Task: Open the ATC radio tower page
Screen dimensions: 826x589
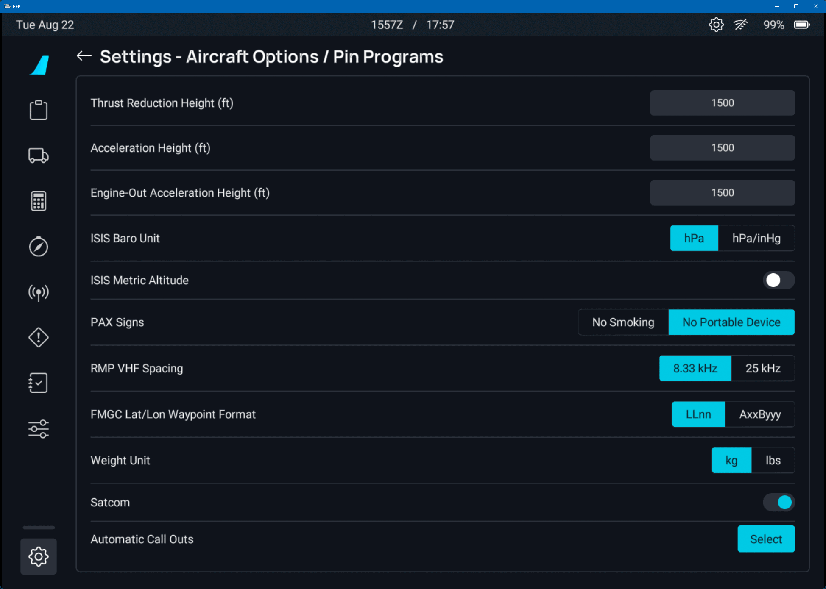Action: [38, 293]
